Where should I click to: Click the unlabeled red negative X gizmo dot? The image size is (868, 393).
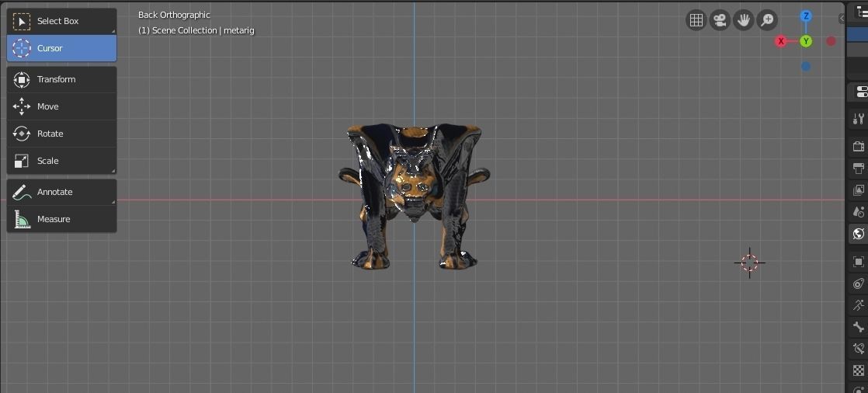point(831,41)
